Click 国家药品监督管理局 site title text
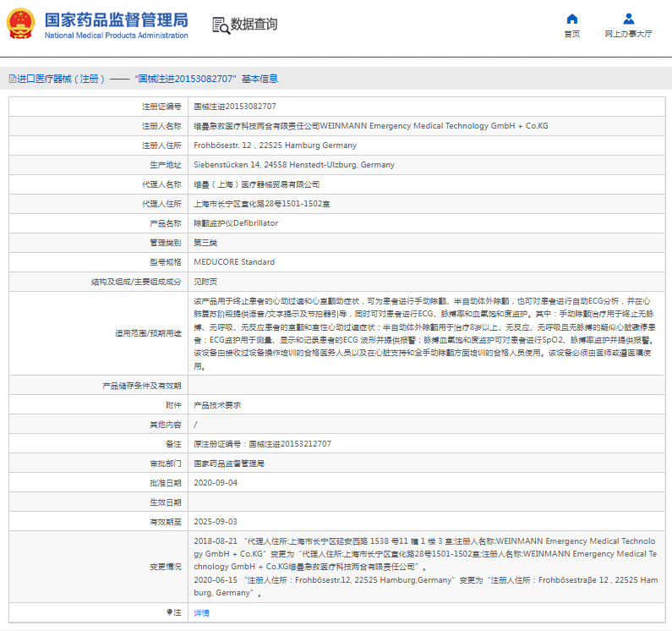The width and height of the screenshot is (672, 631). [116, 19]
